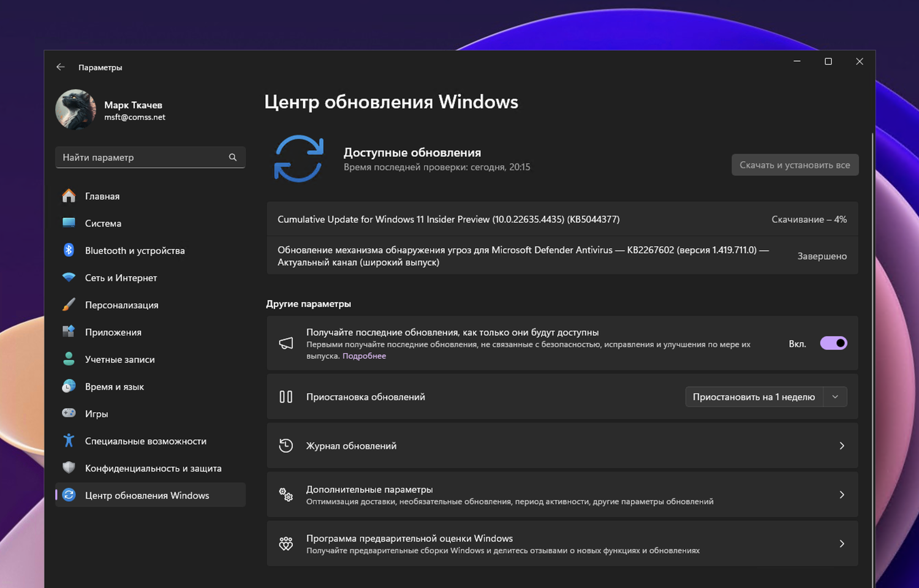Image resolution: width=919 pixels, height=588 pixels.
Task: Go to the Игры section
Action: [x=150, y=414]
